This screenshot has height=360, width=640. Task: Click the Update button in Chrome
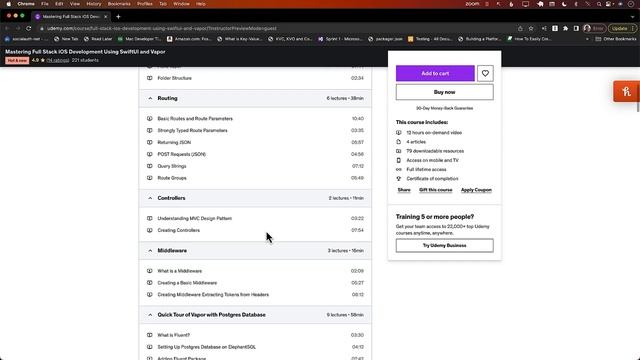click(x=622, y=29)
